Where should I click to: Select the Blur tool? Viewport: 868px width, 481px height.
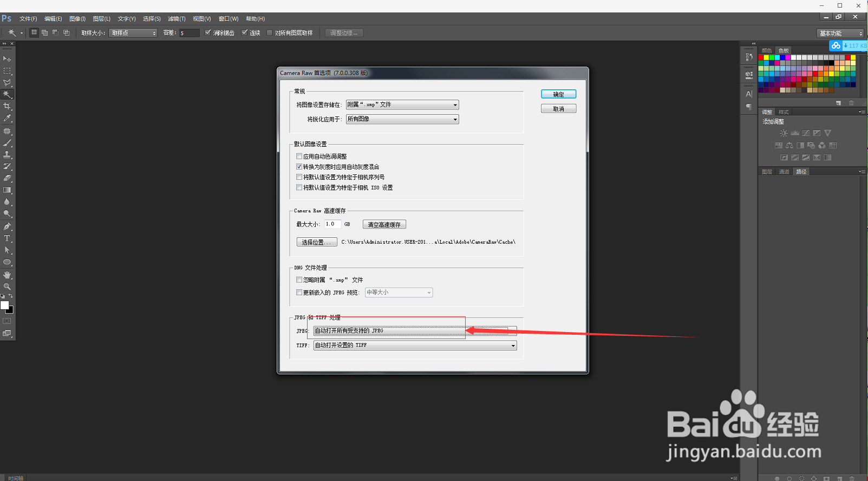(x=7, y=202)
